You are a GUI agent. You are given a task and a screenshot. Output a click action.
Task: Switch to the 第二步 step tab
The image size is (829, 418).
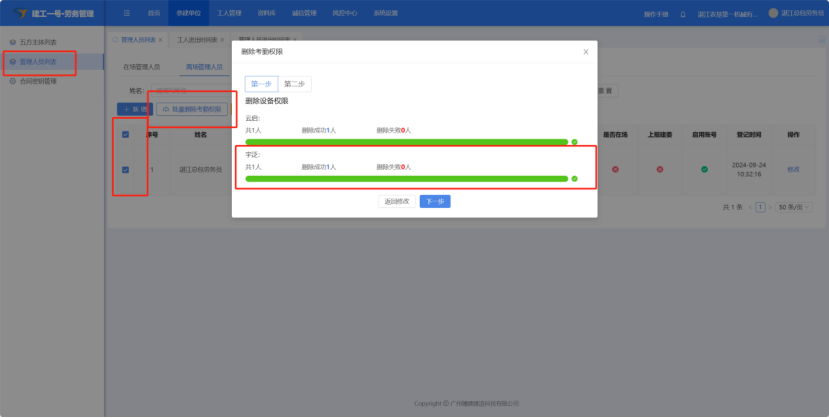pos(294,84)
